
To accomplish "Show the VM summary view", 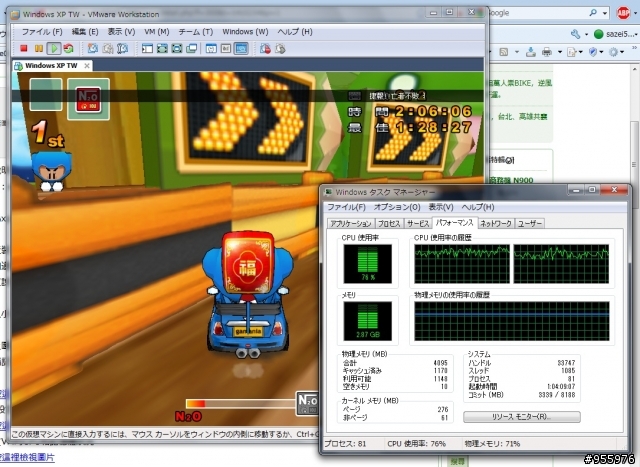I will coord(211,49).
